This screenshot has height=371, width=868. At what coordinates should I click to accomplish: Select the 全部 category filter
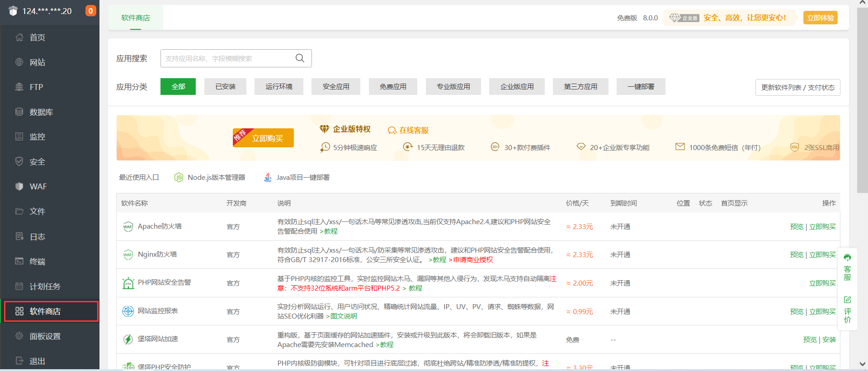pyautogui.click(x=178, y=86)
